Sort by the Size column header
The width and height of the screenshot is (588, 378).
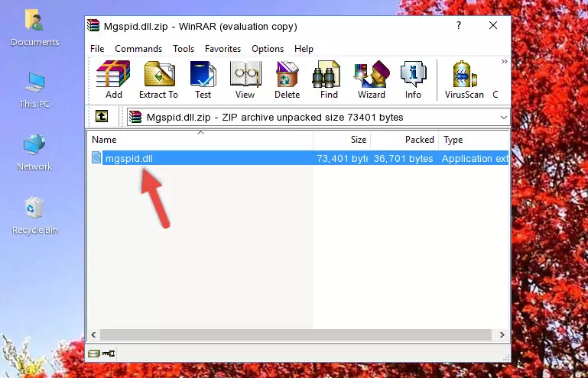[x=342, y=140]
